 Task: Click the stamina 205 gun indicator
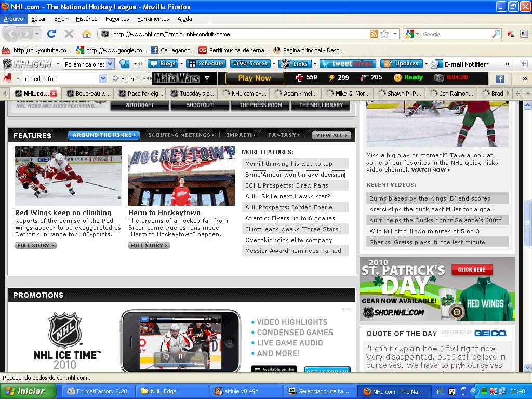tap(371, 78)
